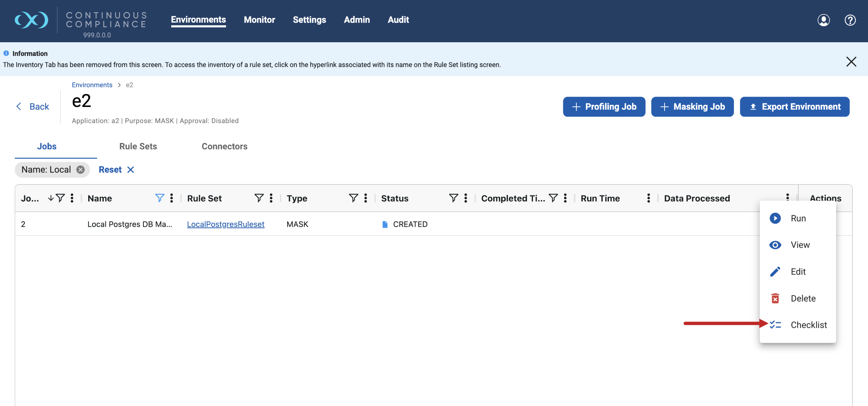This screenshot has width=868, height=406.
Task: Click the red Delete trash icon
Action: [x=775, y=298]
